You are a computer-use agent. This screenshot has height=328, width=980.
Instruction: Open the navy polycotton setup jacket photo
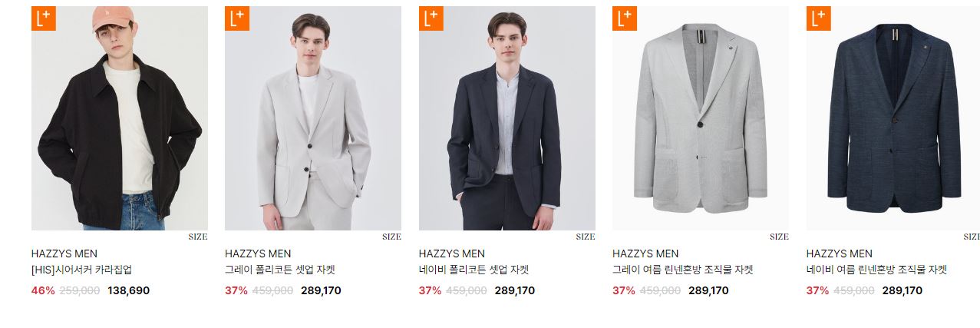click(x=507, y=118)
